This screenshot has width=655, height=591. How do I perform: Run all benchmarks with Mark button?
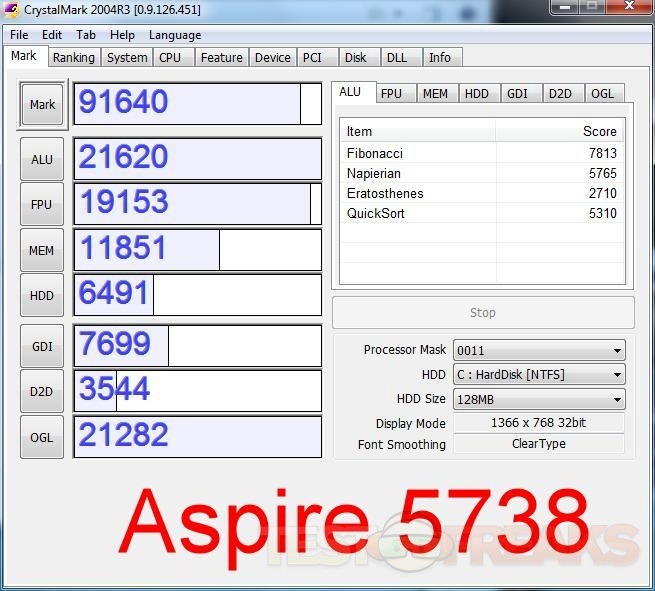coord(42,105)
